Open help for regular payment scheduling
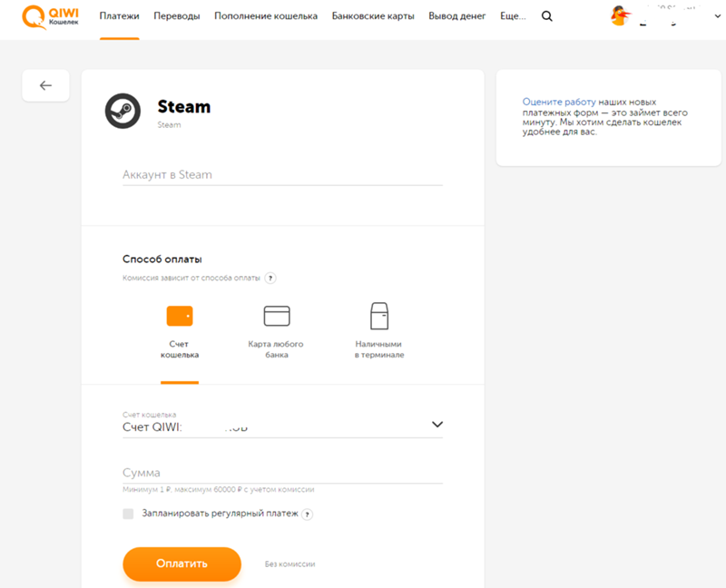This screenshot has height=588, width=726. (x=307, y=514)
